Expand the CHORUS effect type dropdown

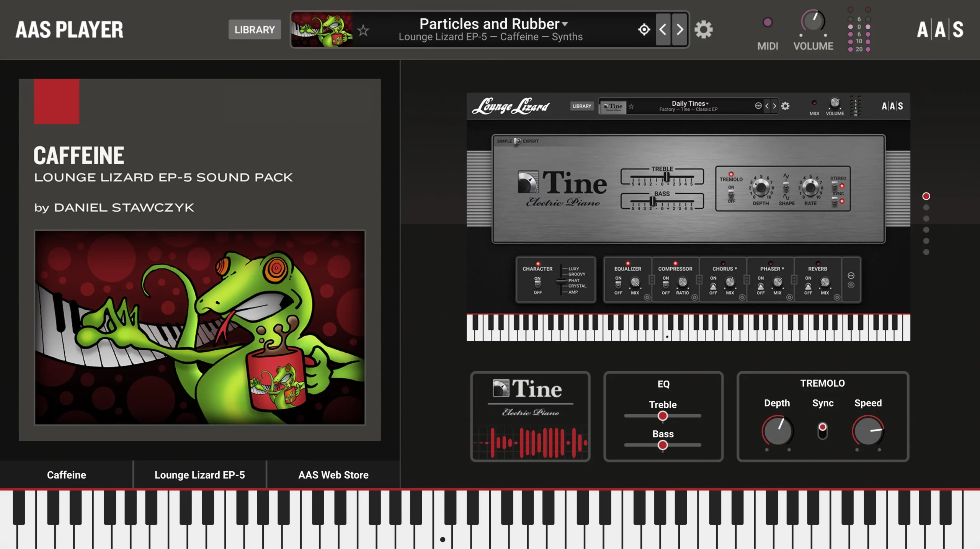click(725, 269)
